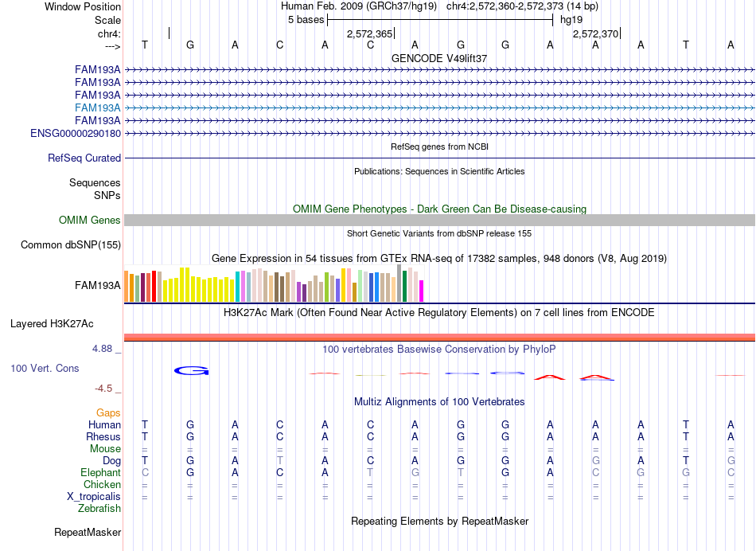Open ENSG00000290180 gene track label

(76, 133)
